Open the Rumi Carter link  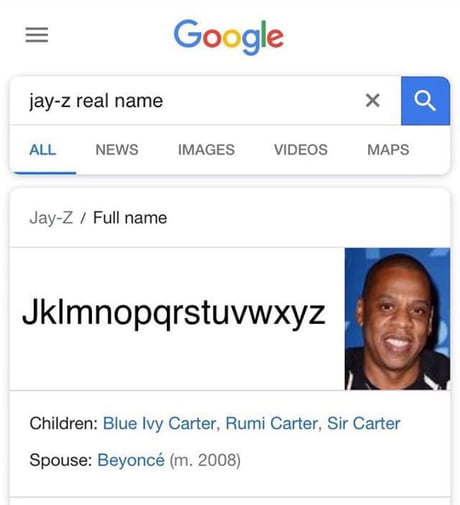pos(272,424)
